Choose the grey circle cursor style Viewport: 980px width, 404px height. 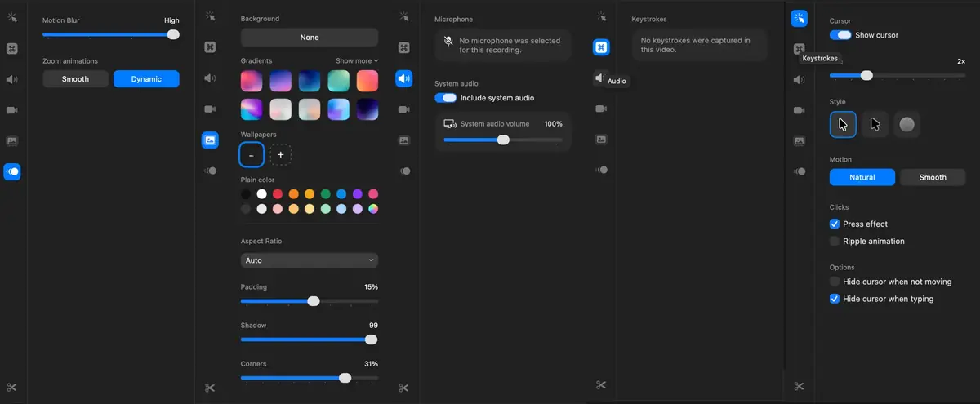tap(906, 125)
